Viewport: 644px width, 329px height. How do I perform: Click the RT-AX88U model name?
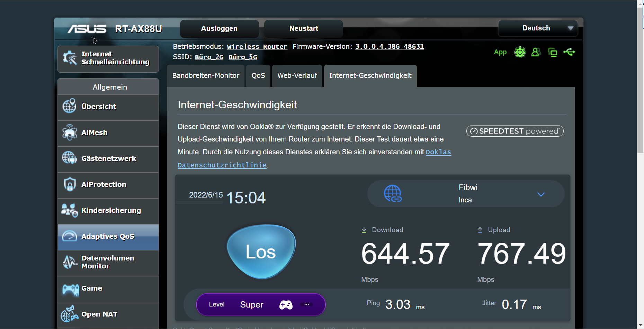[138, 29]
